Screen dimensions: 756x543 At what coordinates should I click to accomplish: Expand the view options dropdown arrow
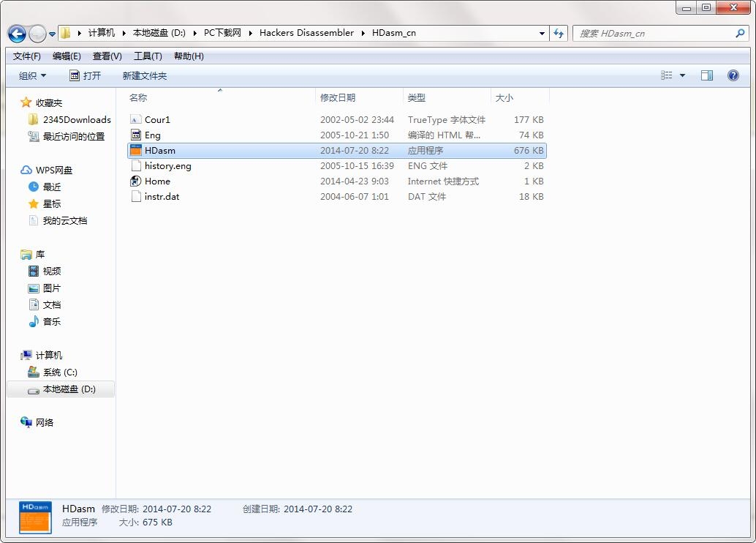pos(682,75)
